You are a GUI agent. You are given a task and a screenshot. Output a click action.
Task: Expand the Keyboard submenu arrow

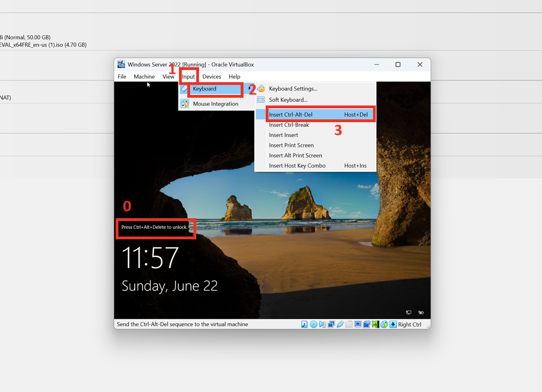tap(249, 89)
